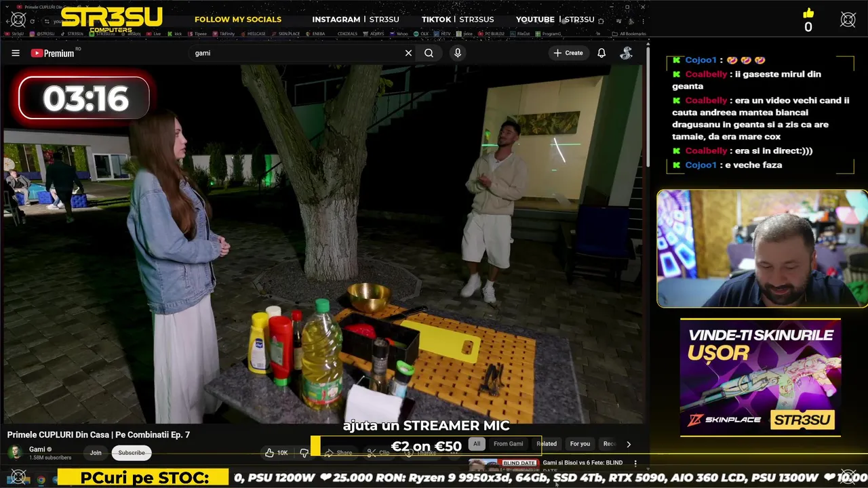
Task: Select the 'All' recommendations chip
Action: pos(477,444)
